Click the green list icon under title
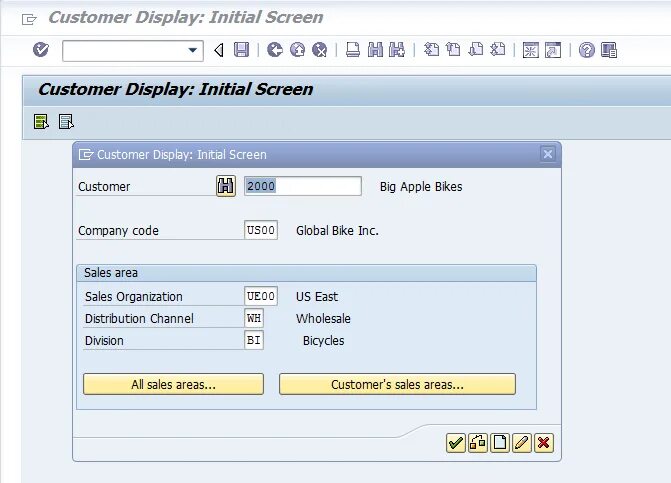This screenshot has width=671, height=483. coord(41,122)
